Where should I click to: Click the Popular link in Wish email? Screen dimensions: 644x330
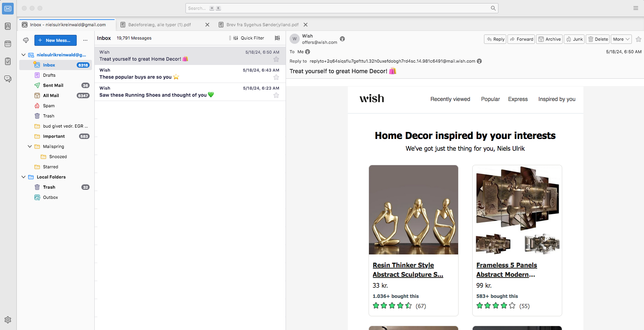(490, 99)
